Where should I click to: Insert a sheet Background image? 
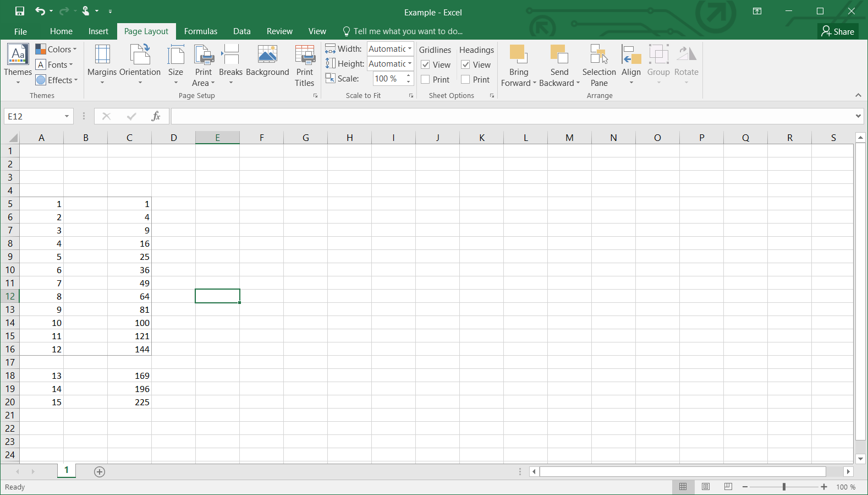[267, 61]
